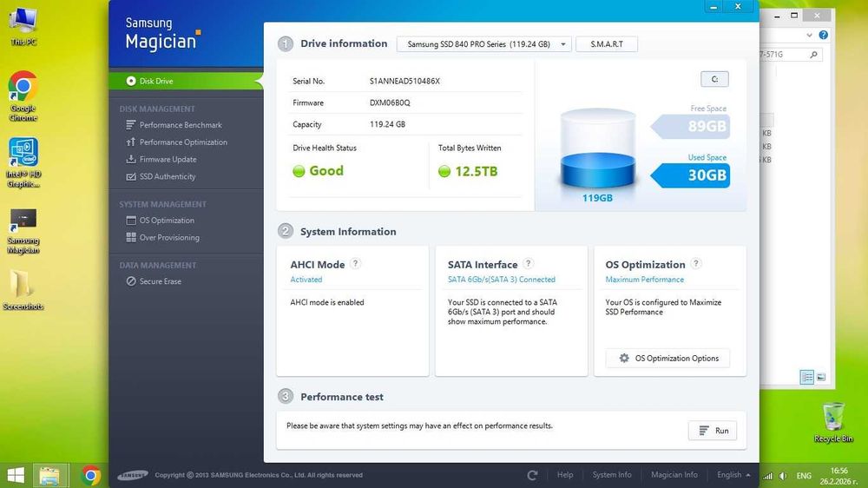The image size is (868, 488).
Task: Click the search box in Explorer window
Action: click(791, 55)
